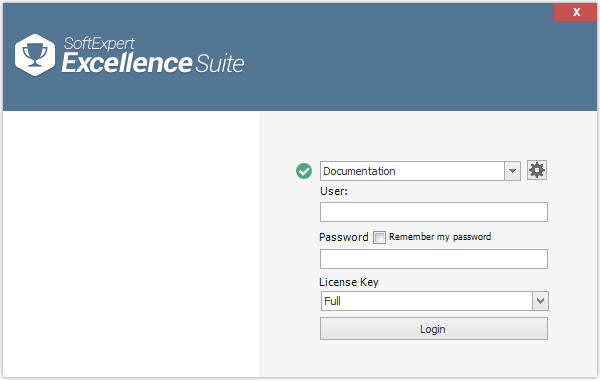
Task: Click the 'Password' field label
Action: point(344,237)
